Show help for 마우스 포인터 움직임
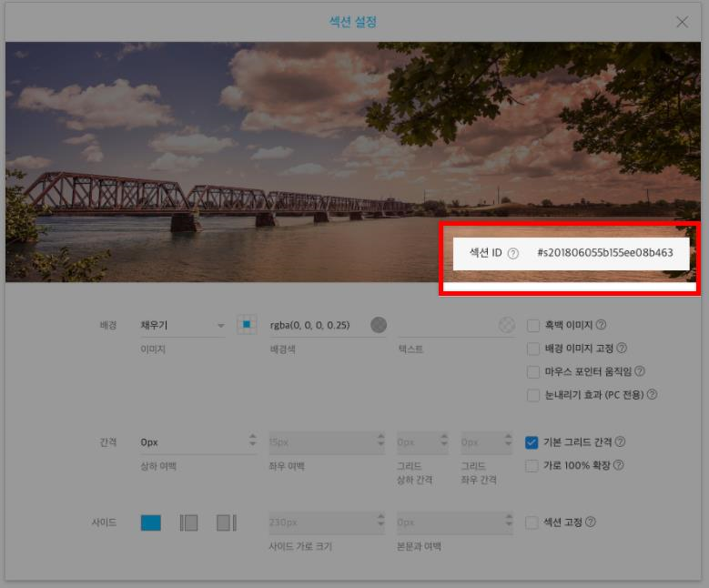This screenshot has height=588, width=709. 639,370
